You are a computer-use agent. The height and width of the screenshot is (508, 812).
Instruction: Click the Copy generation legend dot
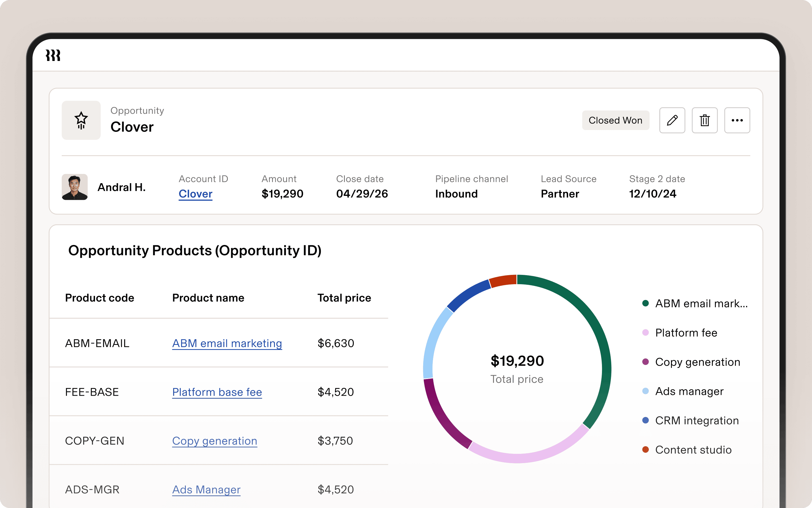point(645,362)
